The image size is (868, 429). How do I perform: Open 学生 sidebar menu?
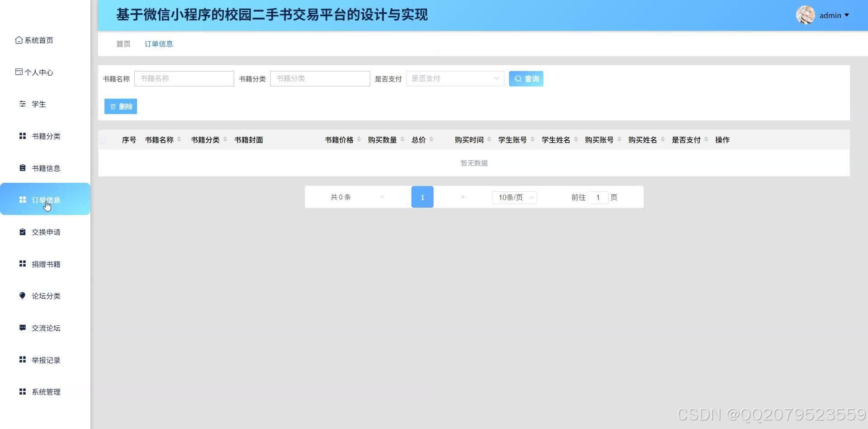45,104
